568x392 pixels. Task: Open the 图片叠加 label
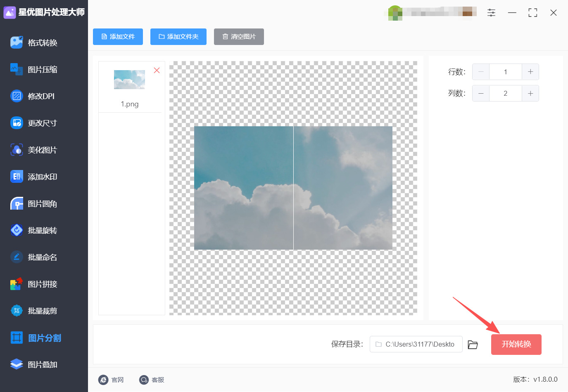tap(43, 365)
